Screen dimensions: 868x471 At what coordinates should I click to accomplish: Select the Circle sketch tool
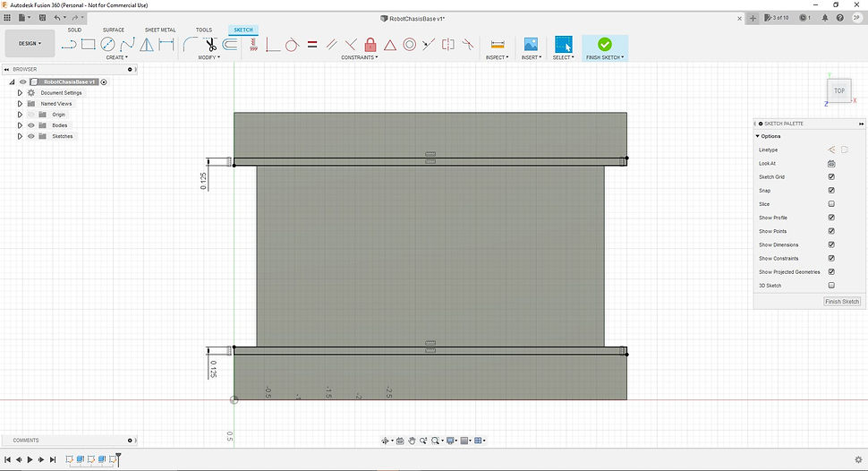107,45
